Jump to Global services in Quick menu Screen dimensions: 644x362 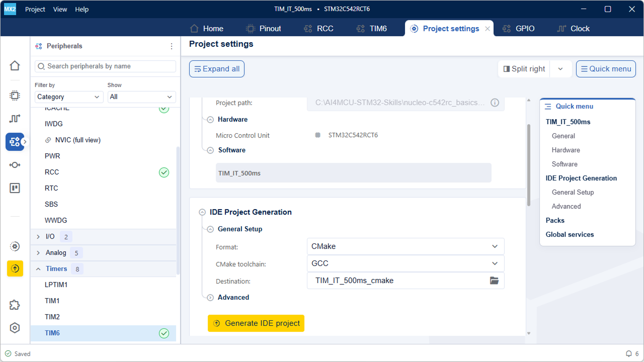[x=570, y=235]
